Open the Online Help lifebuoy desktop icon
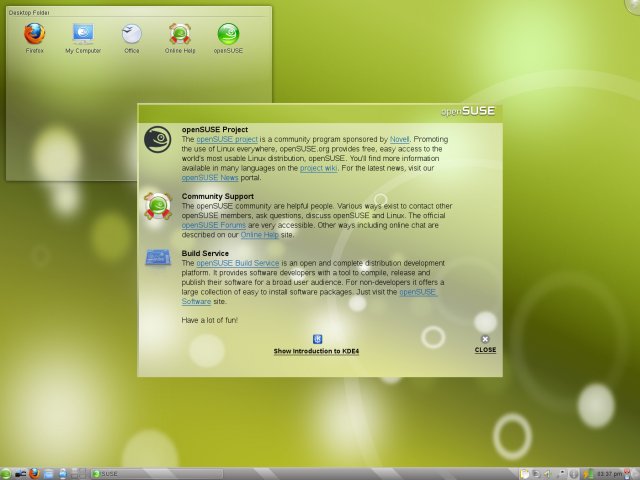 pyautogui.click(x=180, y=33)
